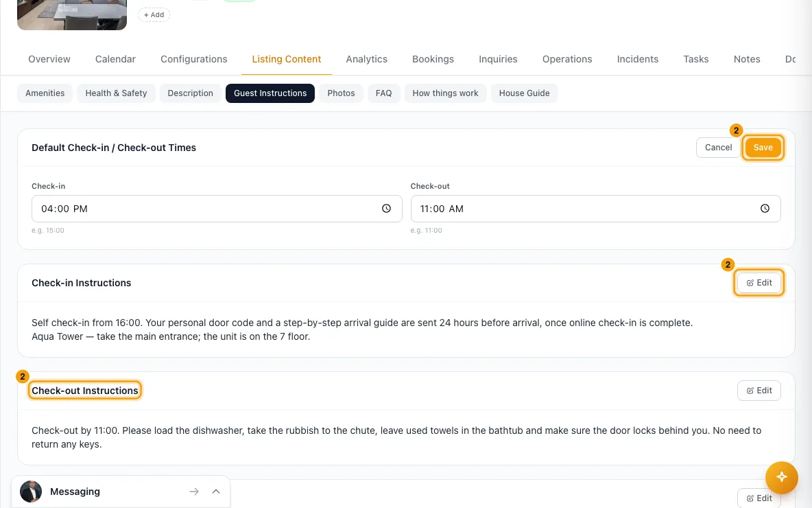812x508 pixels.
Task: Open the check-out time picker clock icon
Action: click(765, 209)
